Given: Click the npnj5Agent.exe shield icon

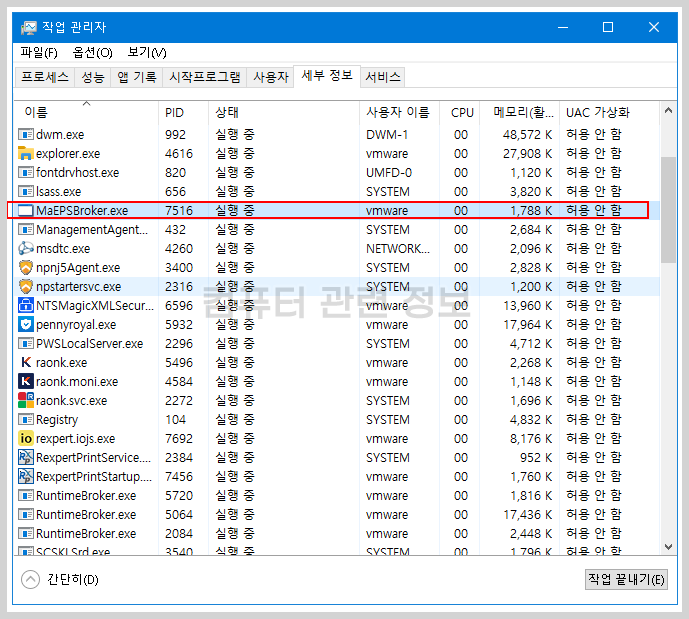Looking at the screenshot, I should (25, 267).
